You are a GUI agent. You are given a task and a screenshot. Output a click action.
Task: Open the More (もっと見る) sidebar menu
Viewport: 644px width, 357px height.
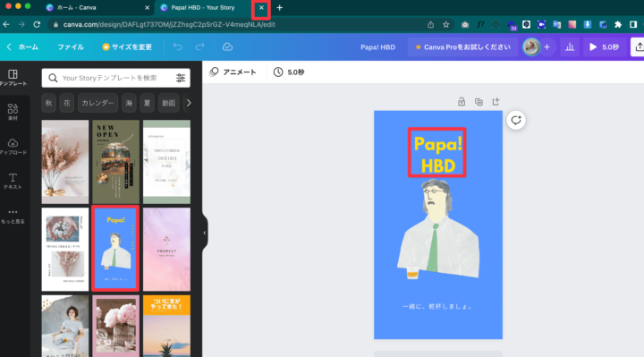pyautogui.click(x=13, y=216)
